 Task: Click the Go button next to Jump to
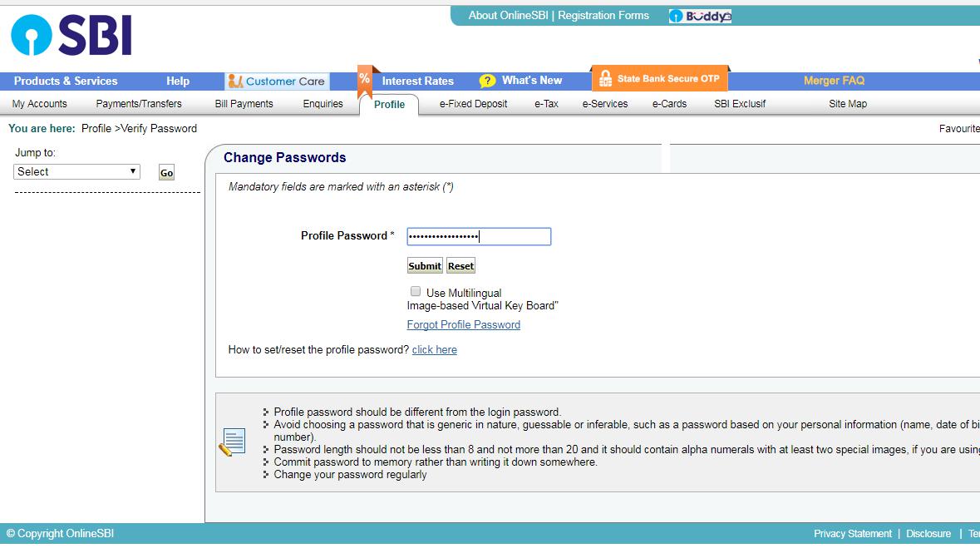(x=166, y=173)
